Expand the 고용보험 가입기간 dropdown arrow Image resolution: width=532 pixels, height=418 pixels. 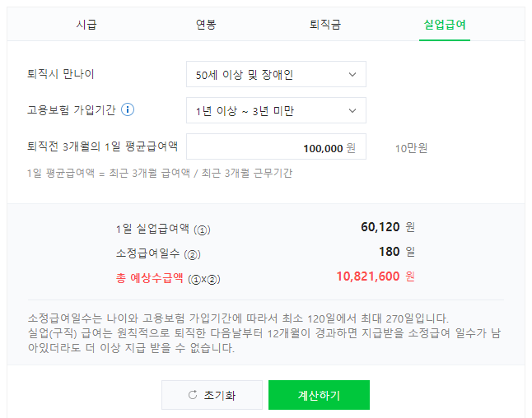[x=352, y=111]
